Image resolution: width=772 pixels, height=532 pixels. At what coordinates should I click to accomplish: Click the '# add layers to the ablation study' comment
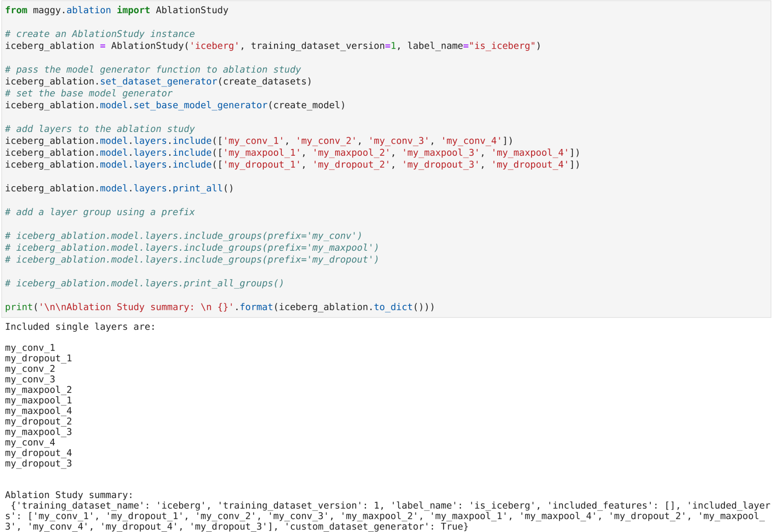(100, 129)
